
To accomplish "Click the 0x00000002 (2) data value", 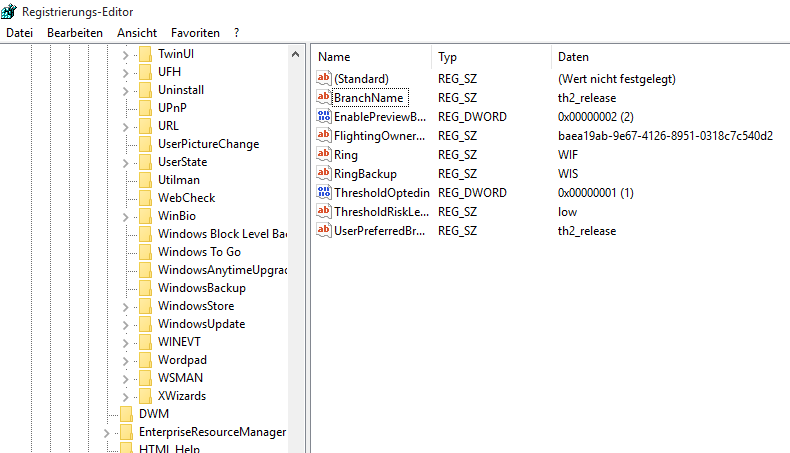I will click(596, 117).
